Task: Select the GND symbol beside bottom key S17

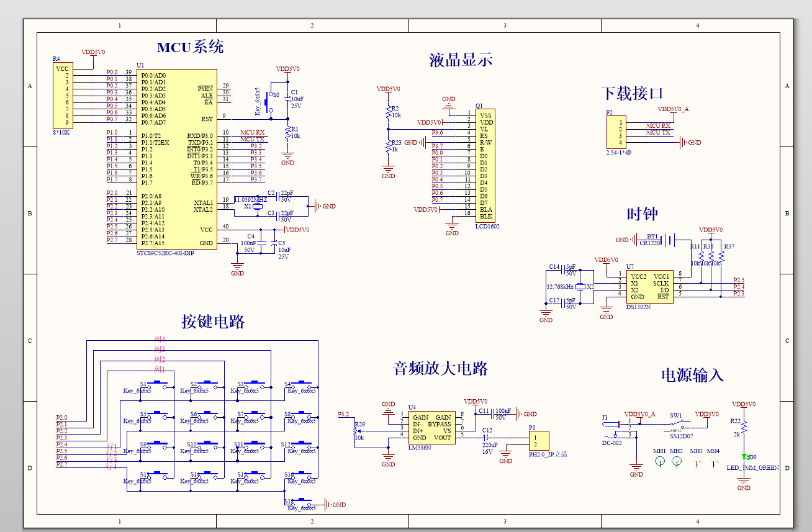Action: pyautogui.click(x=334, y=505)
